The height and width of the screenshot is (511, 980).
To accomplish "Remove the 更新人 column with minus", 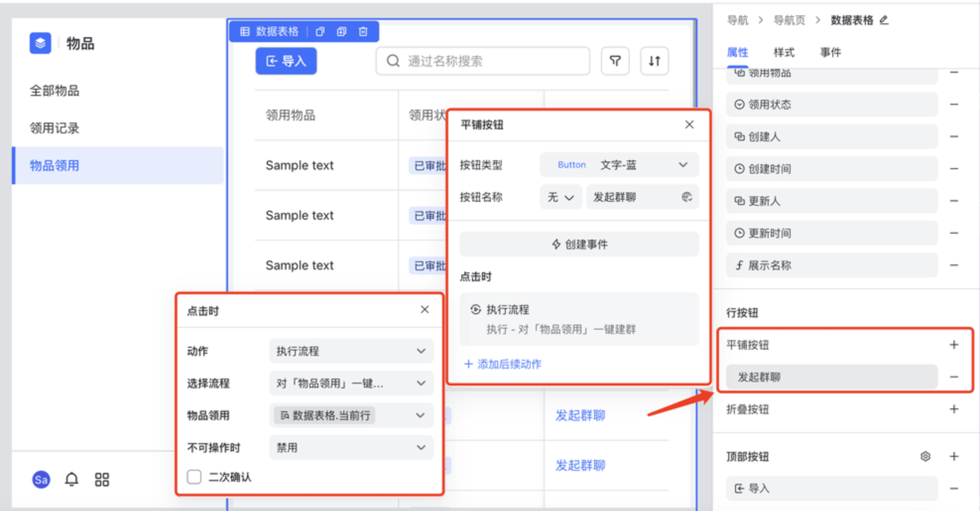I will click(x=954, y=201).
